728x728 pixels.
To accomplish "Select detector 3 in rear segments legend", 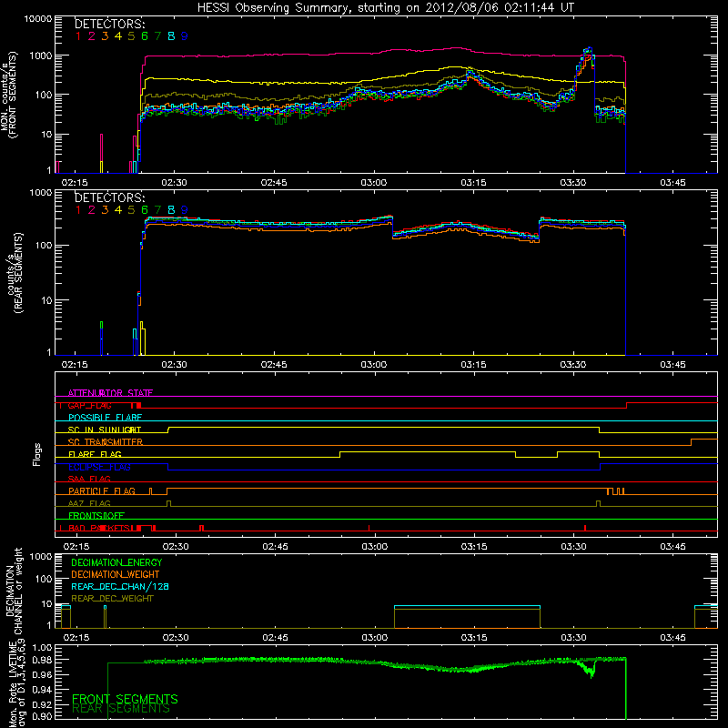I will [x=105, y=210].
